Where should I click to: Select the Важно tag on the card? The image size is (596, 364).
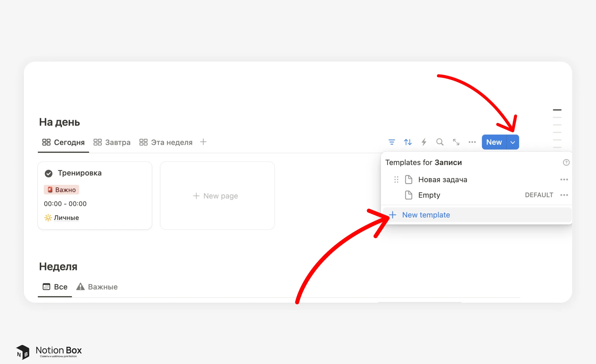tap(62, 190)
